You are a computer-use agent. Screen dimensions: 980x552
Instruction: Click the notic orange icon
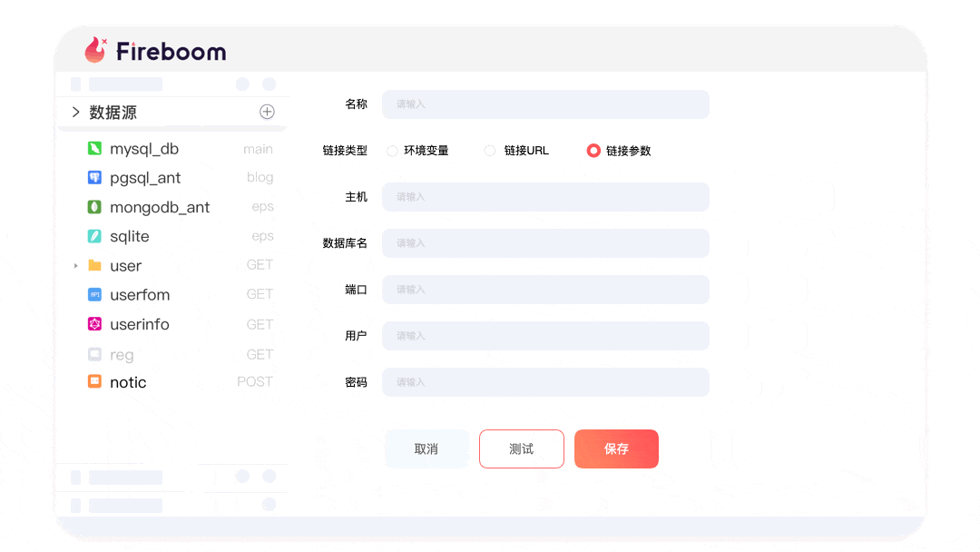click(x=94, y=381)
